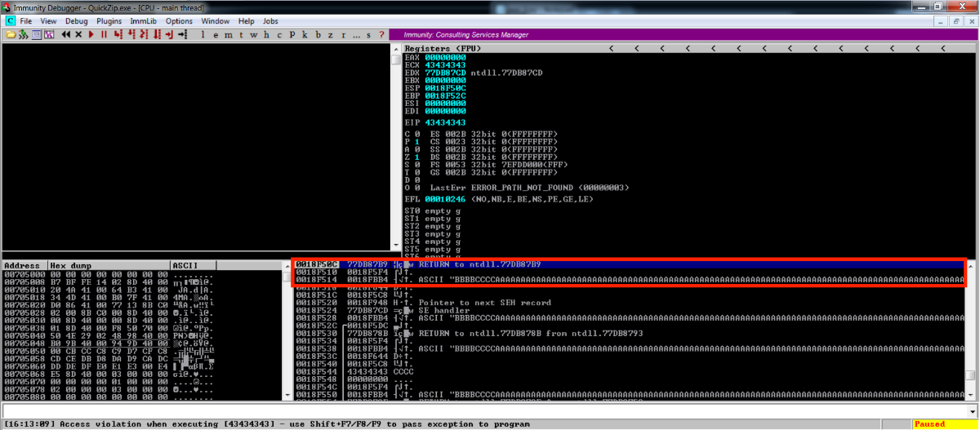Show Executable modules with the 'e' button

[216, 34]
